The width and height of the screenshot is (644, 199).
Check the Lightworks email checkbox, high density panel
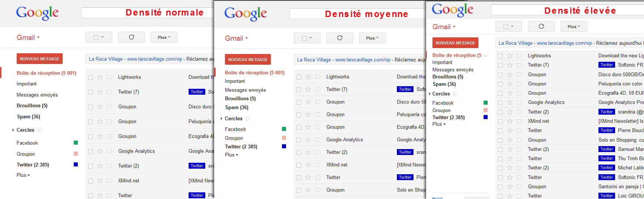point(500,56)
